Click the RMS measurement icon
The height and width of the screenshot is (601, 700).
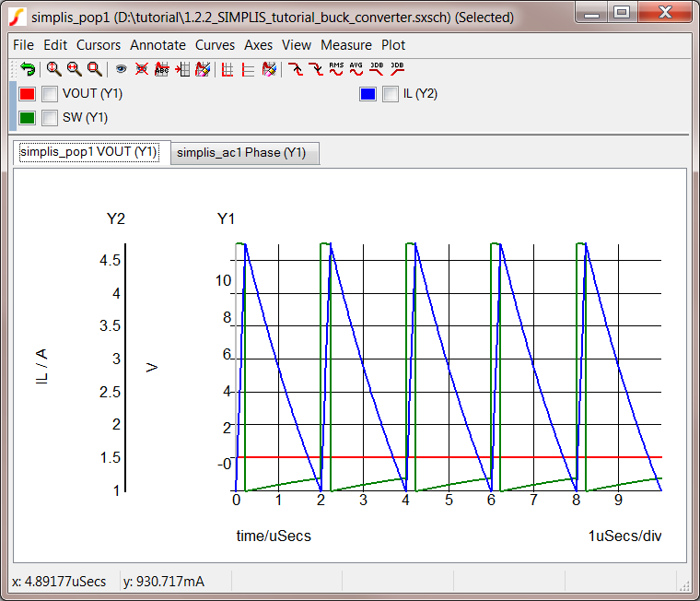(336, 69)
